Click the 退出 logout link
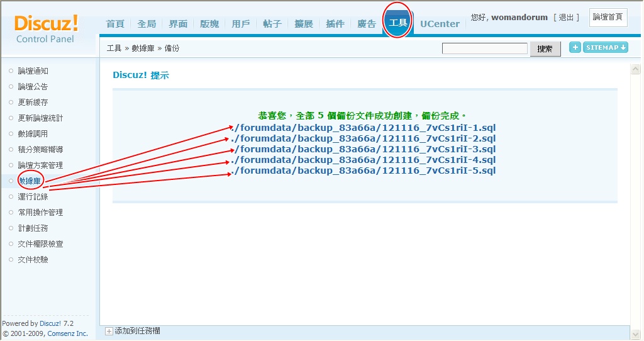Screen dimensions: 644x341 click(567, 18)
